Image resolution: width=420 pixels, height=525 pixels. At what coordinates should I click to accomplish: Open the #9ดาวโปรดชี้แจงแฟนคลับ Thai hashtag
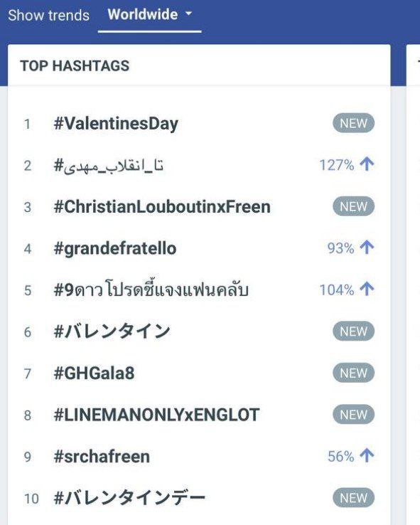(151, 290)
